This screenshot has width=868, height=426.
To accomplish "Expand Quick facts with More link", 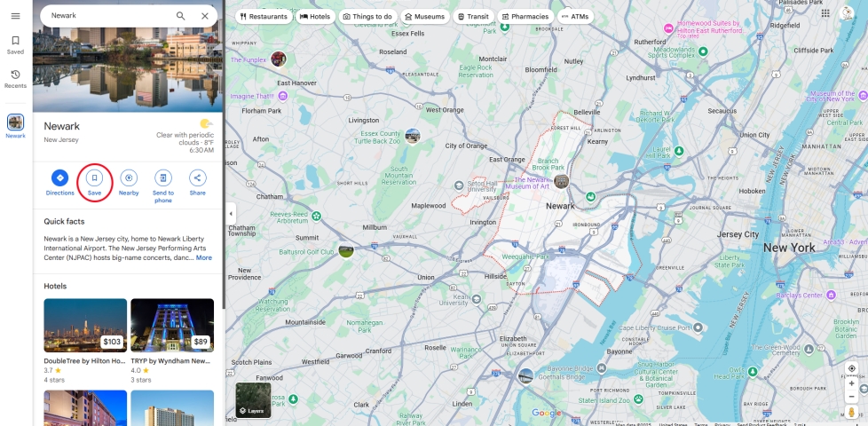I will pyautogui.click(x=204, y=257).
